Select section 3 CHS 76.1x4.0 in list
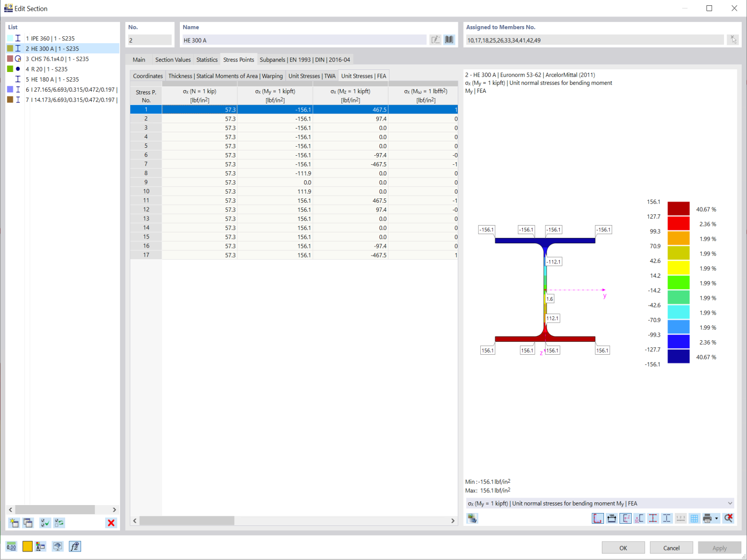This screenshot has width=747, height=560. point(63,59)
